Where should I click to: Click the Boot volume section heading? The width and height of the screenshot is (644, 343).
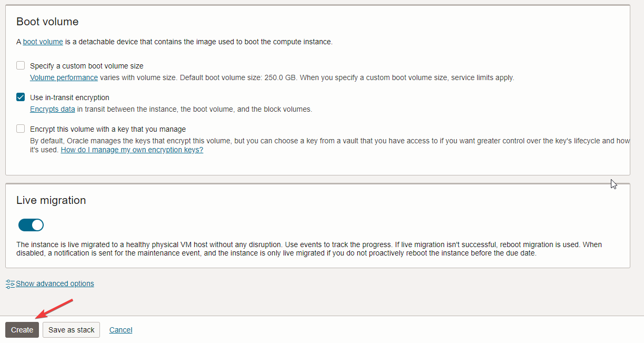coord(47,22)
